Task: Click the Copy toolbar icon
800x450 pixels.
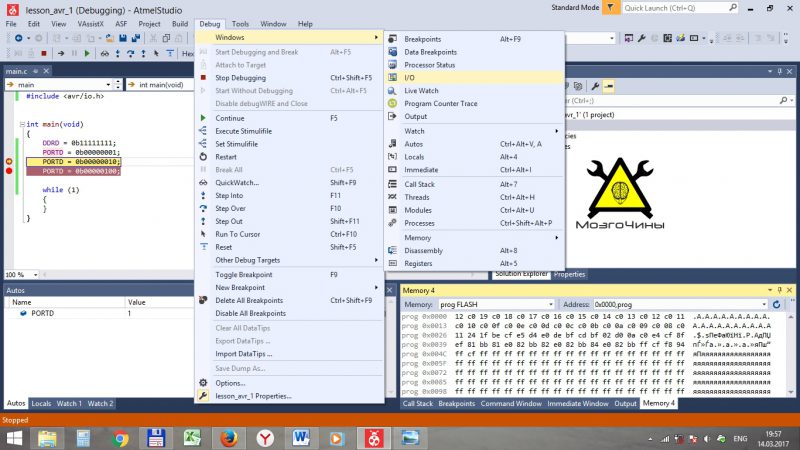Action: coord(166,38)
